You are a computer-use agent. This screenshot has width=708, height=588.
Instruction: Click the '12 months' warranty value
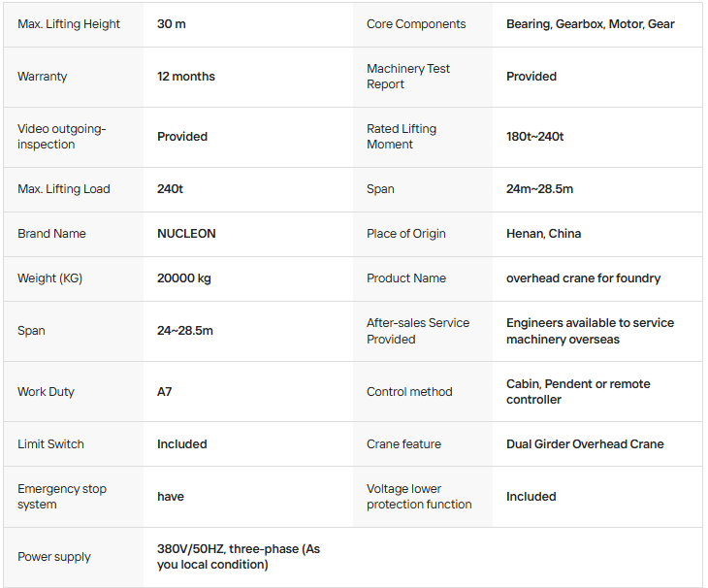pyautogui.click(x=185, y=77)
